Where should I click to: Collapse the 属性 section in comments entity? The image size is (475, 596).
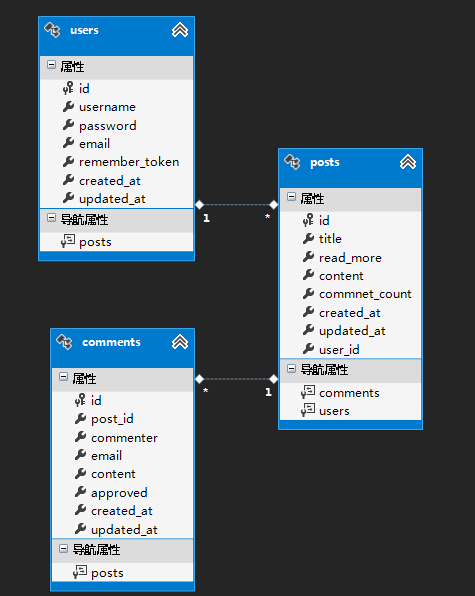(x=63, y=377)
